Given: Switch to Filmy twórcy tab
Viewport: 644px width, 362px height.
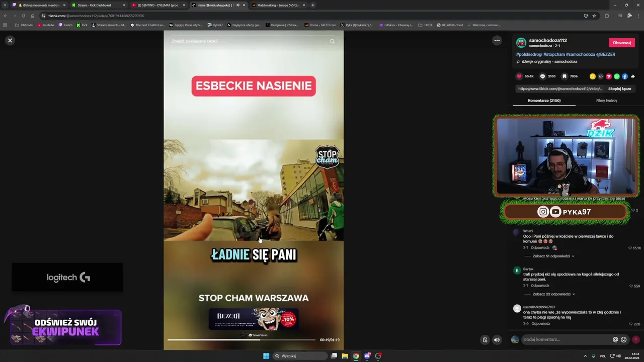Looking at the screenshot, I should [x=606, y=101].
